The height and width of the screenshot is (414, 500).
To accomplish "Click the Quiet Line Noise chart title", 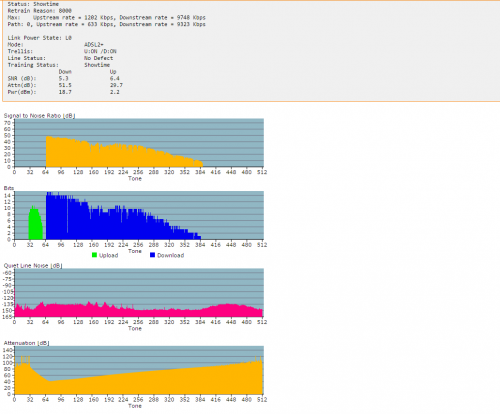I will pos(33,266).
